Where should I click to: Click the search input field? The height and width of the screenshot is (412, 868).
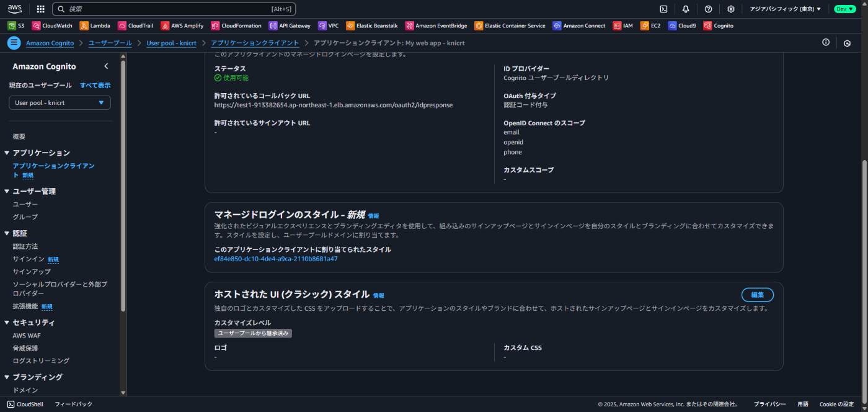pyautogui.click(x=174, y=9)
